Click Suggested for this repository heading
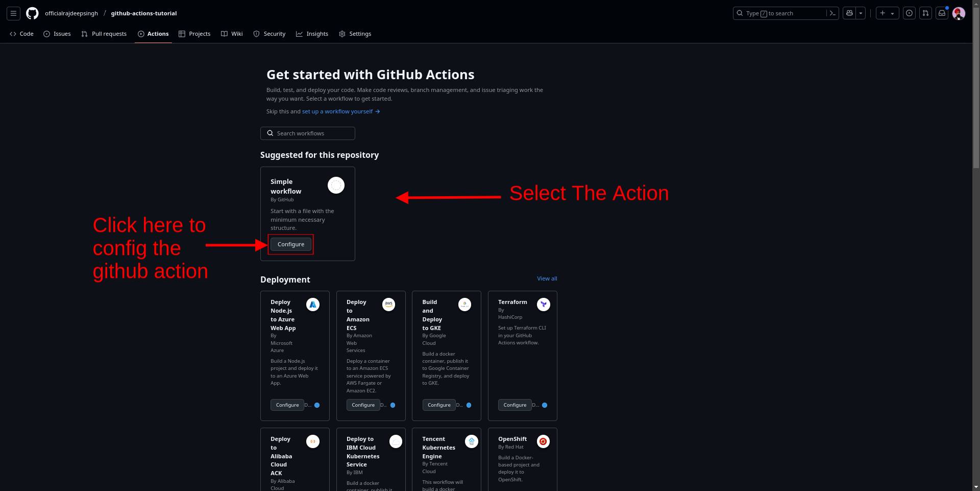Viewport: 980px width, 491px height. pos(320,155)
